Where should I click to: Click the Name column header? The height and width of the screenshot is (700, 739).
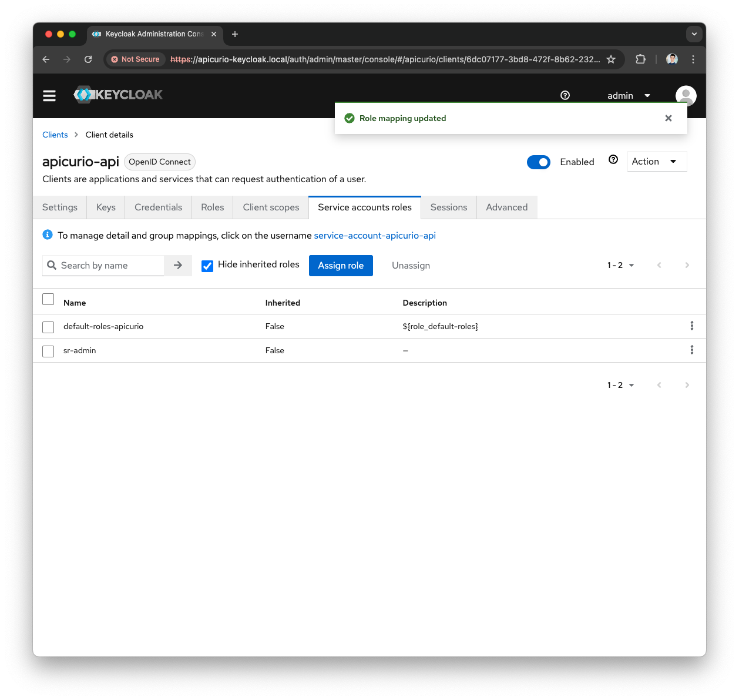pos(75,303)
